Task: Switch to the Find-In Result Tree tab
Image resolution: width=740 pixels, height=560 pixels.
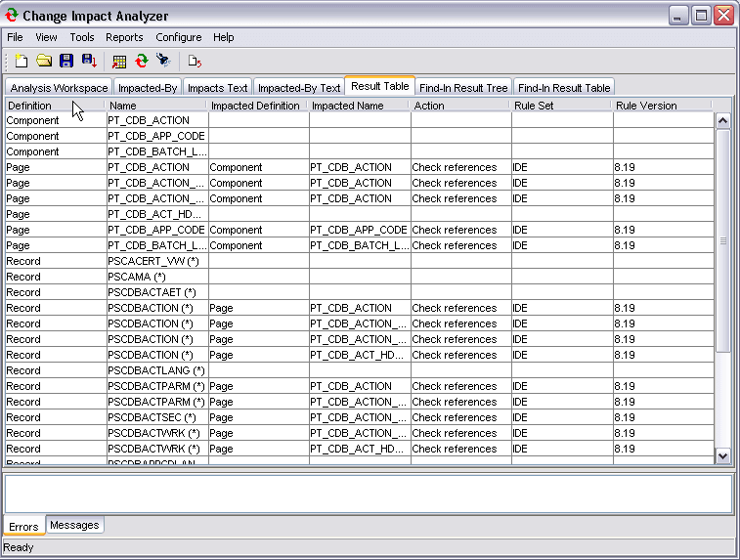Action: coord(463,88)
